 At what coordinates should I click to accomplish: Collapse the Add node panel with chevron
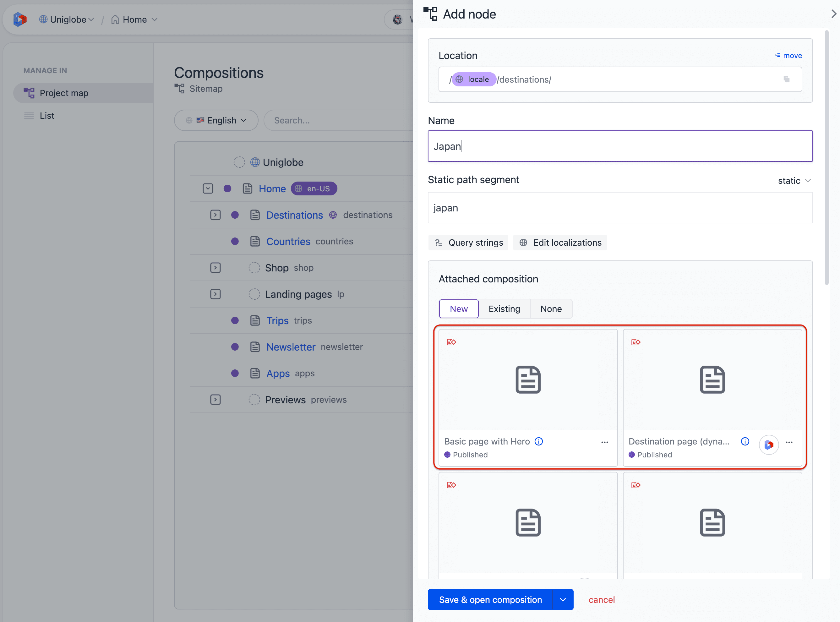[834, 14]
